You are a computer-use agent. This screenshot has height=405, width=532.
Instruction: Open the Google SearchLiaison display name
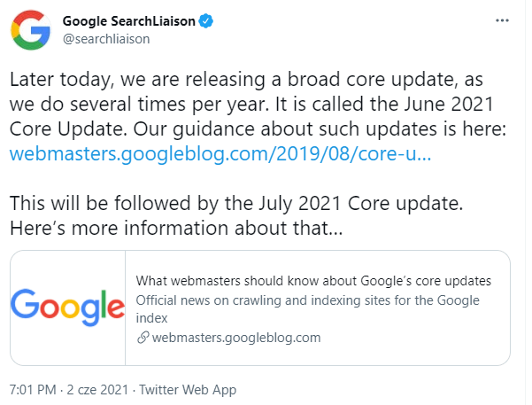129,21
